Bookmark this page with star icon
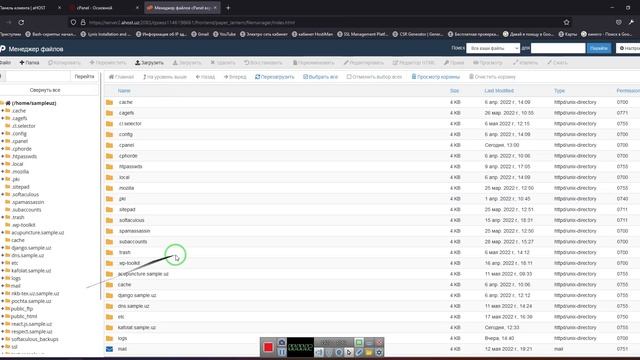This screenshot has width=640, height=360. click(x=567, y=22)
